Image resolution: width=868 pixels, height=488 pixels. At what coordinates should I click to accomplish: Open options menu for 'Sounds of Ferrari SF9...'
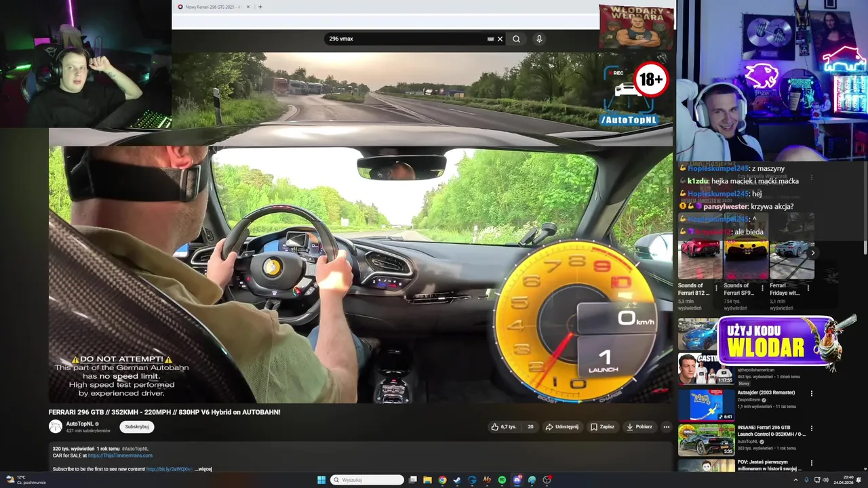pos(762,288)
